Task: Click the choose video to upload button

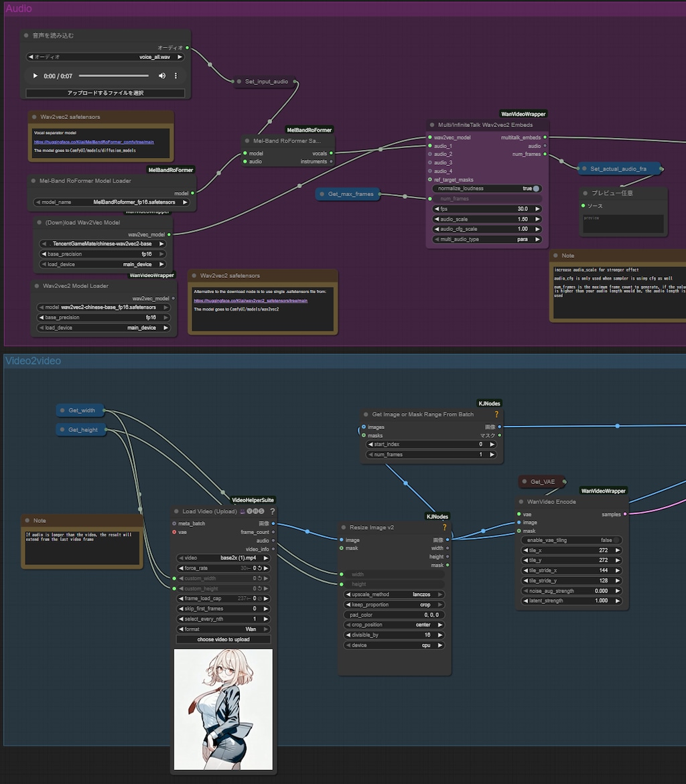Action: point(223,639)
